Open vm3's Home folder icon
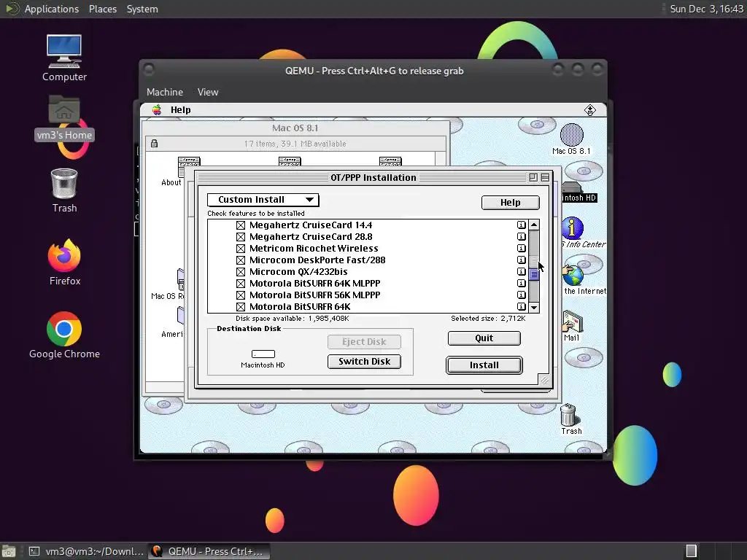The width and height of the screenshot is (747, 560). coord(64,109)
